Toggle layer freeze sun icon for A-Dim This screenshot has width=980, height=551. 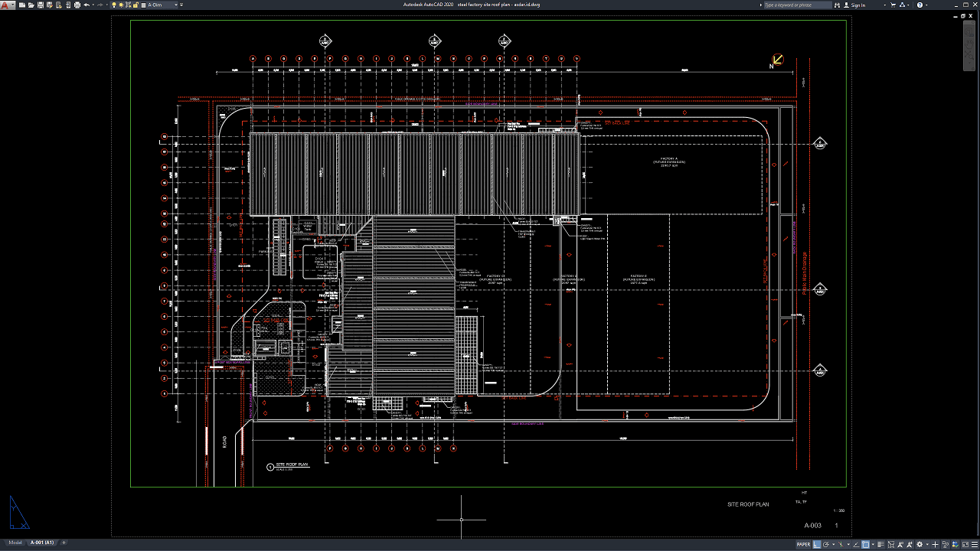[x=121, y=5]
